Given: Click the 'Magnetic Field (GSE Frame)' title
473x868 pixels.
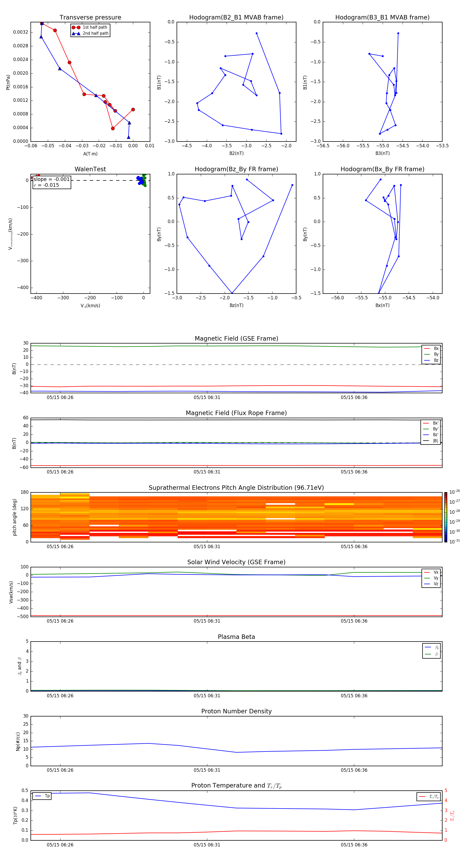Looking at the screenshot, I should [236, 339].
